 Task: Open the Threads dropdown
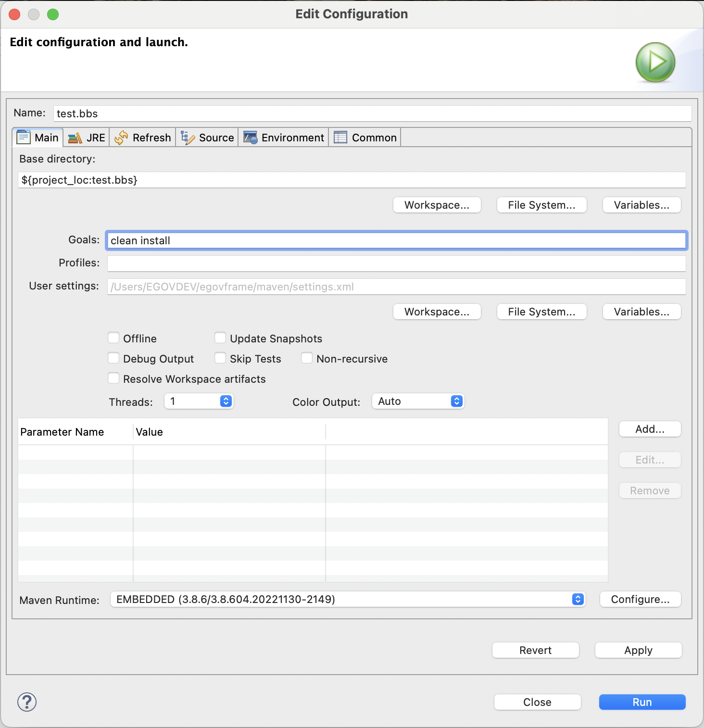(x=199, y=401)
